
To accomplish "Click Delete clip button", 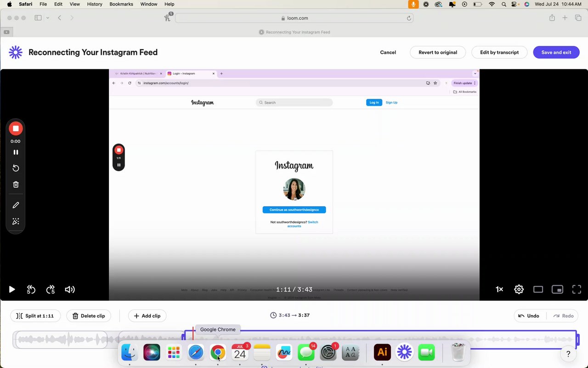I will click(89, 316).
